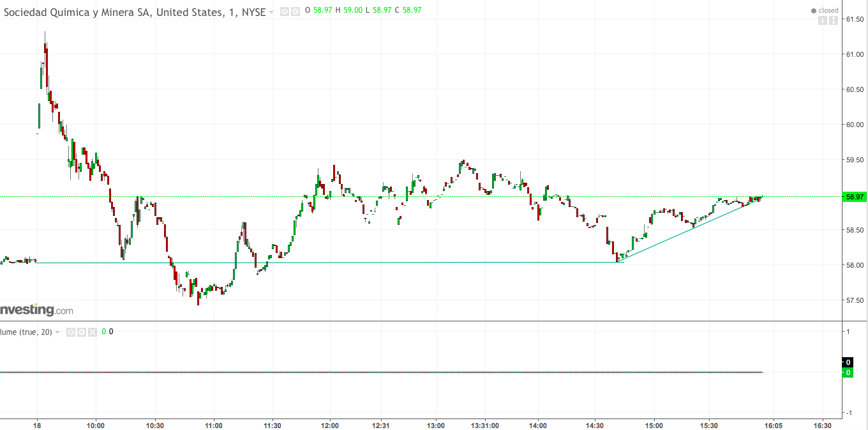Click the 12:00 time axis label

pos(330,426)
